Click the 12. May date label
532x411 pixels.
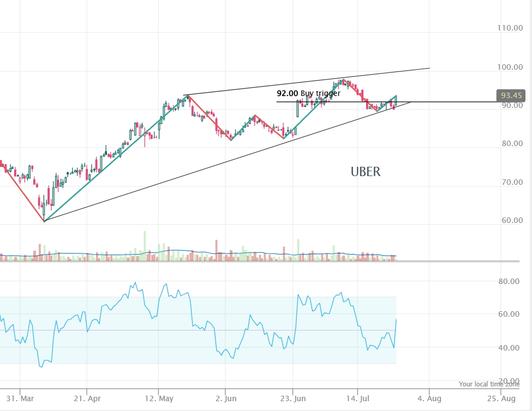[x=159, y=398]
